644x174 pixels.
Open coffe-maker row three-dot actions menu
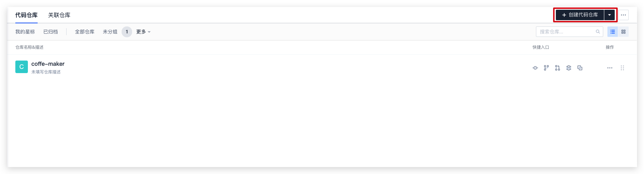pyautogui.click(x=610, y=68)
